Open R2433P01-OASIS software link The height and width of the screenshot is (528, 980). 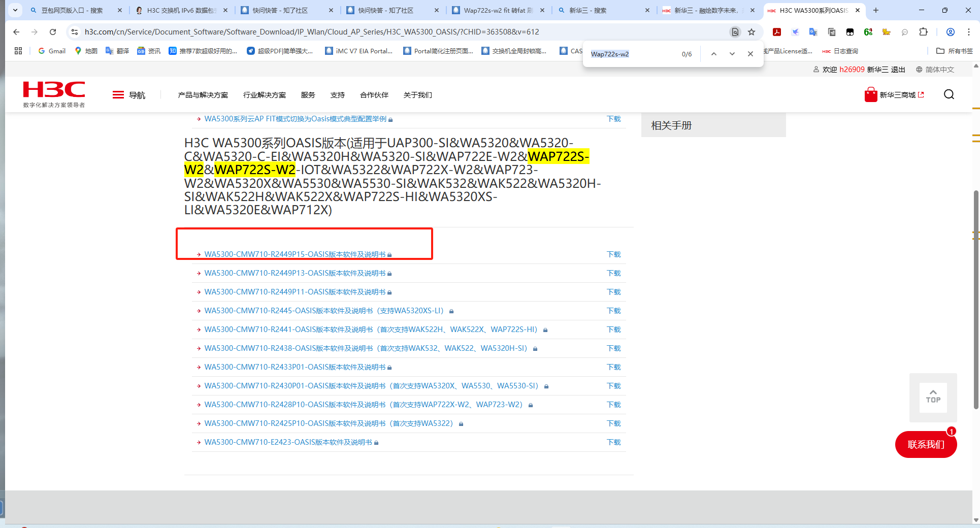(x=295, y=367)
